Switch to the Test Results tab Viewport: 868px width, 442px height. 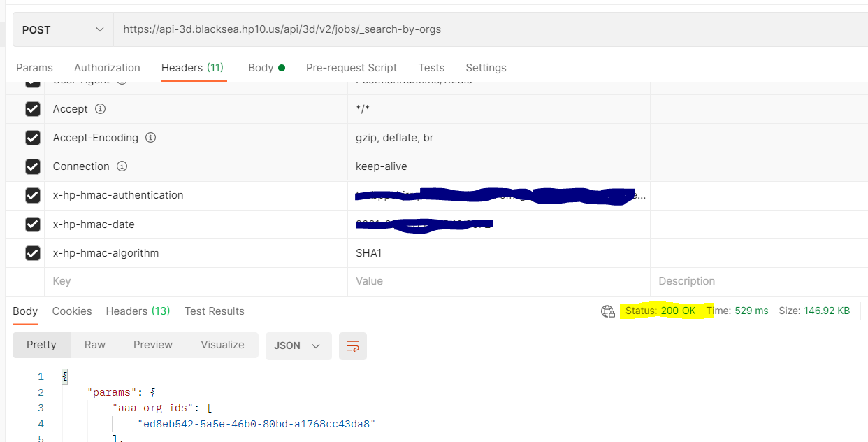click(x=214, y=311)
